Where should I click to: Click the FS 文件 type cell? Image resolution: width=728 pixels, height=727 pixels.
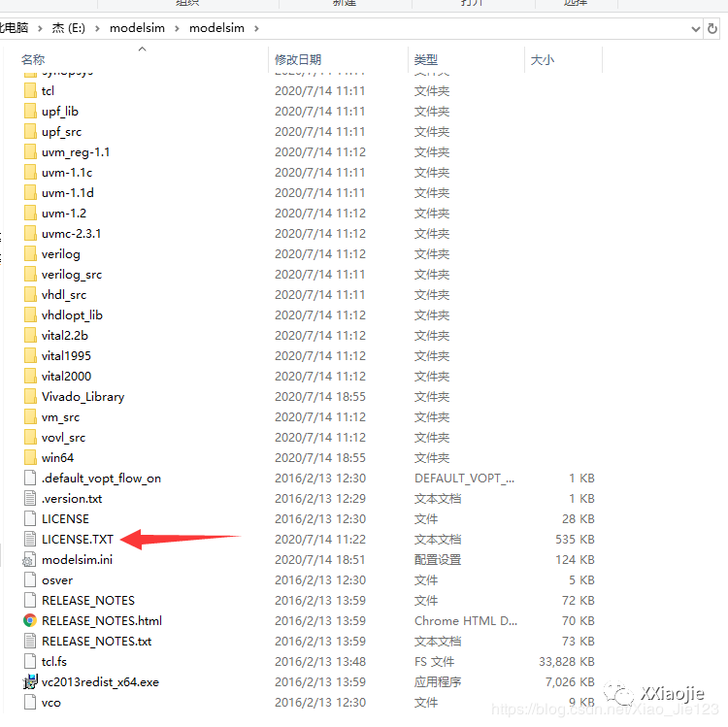435,662
